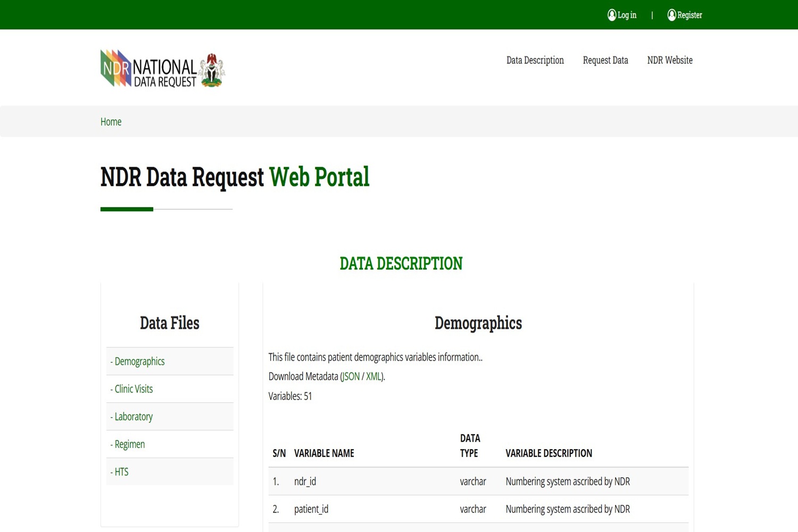The height and width of the screenshot is (532, 798).
Task: Select the Laboratory data file
Action: (x=134, y=417)
